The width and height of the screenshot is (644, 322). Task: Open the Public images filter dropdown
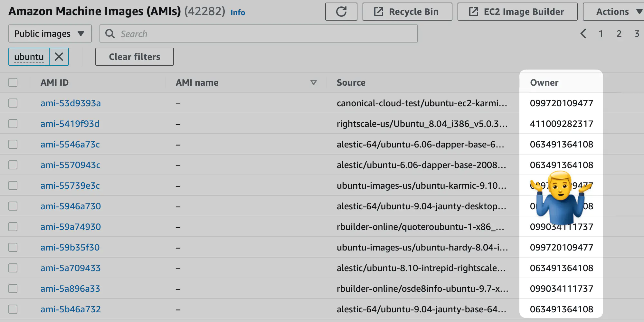click(50, 34)
